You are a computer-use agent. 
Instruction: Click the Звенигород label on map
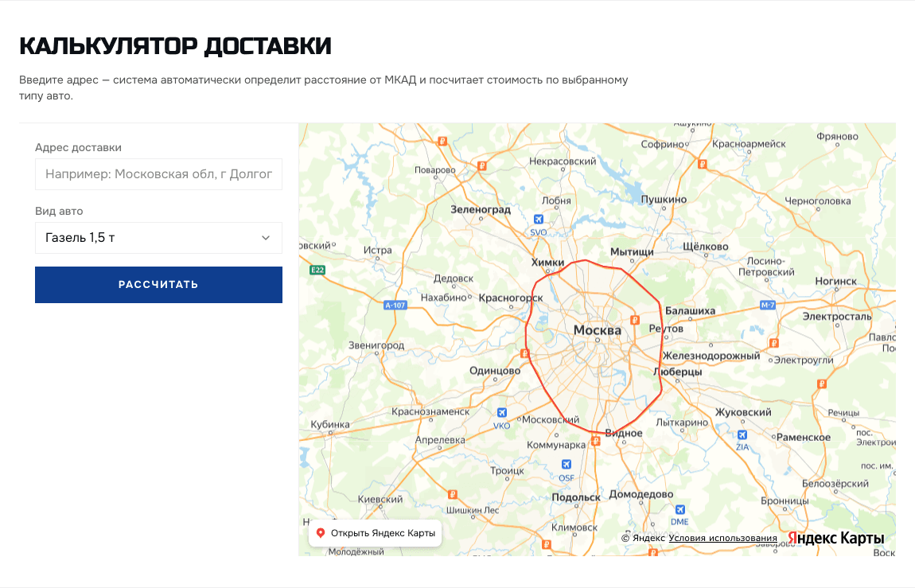pyautogui.click(x=376, y=345)
